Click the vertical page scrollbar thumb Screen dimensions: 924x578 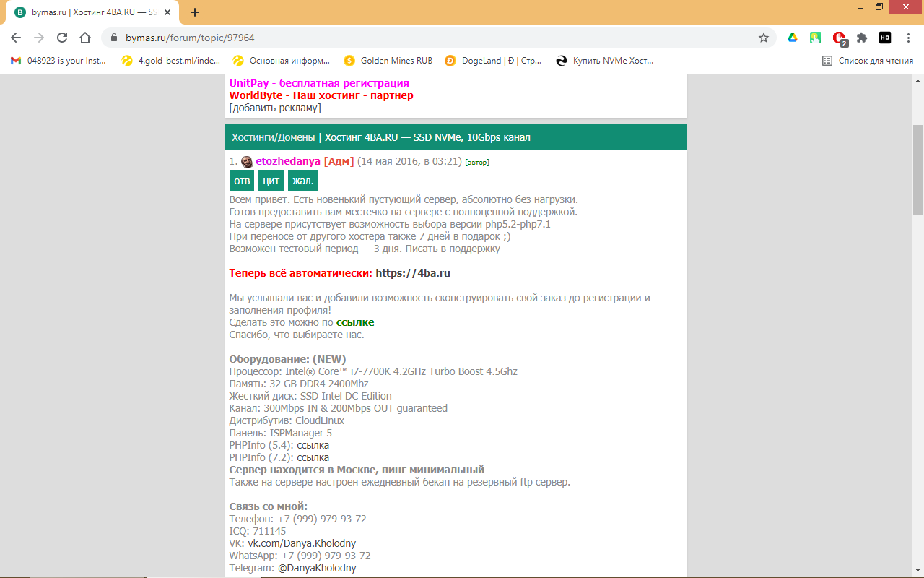tap(918, 170)
